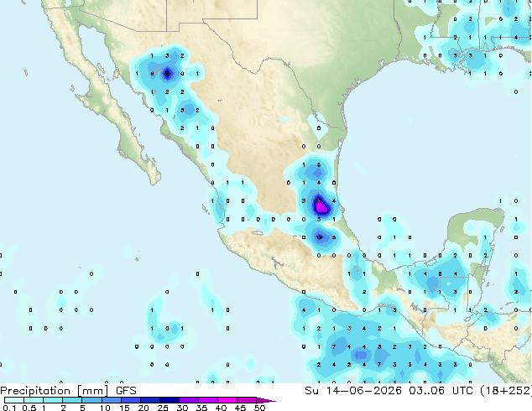Click the above-50 arrow tip of legend
The height and width of the screenshot is (411, 532).
tap(266, 400)
